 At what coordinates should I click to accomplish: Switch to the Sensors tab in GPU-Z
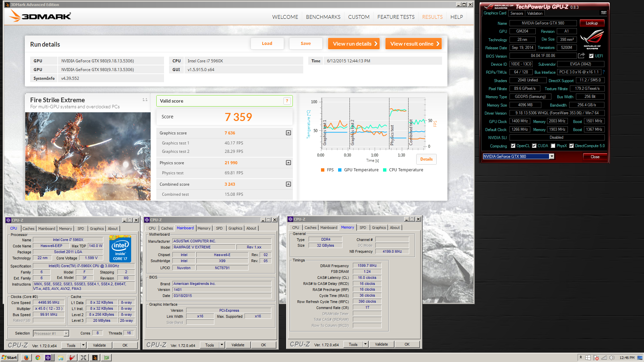[517, 13]
